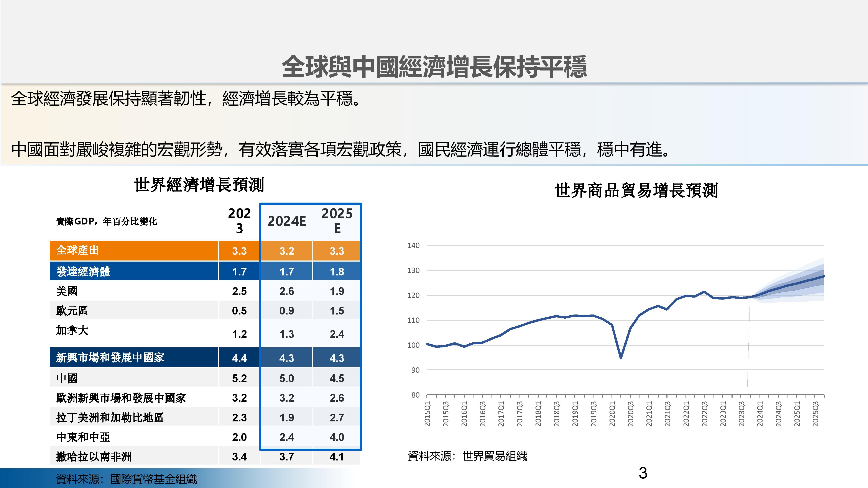Image resolution: width=868 pixels, height=488 pixels.
Task: Select the 中東和中亞 row label
Action: pyautogui.click(x=83, y=437)
